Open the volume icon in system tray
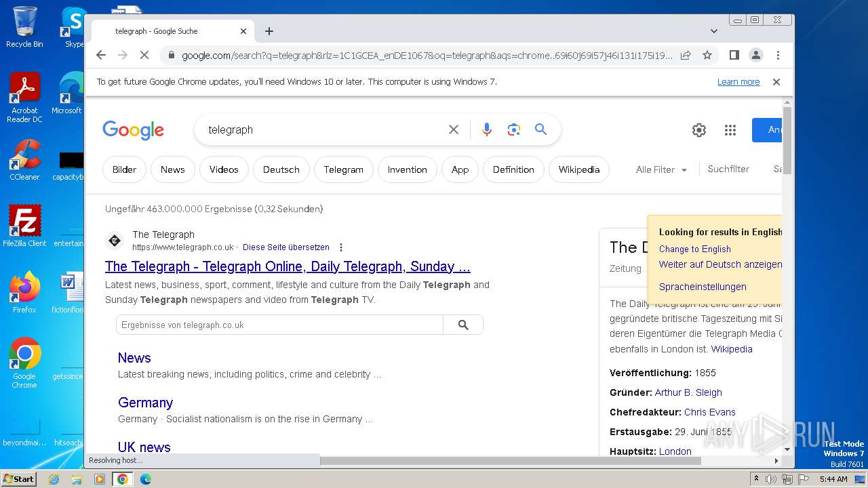This screenshot has width=868, height=488. (x=771, y=479)
